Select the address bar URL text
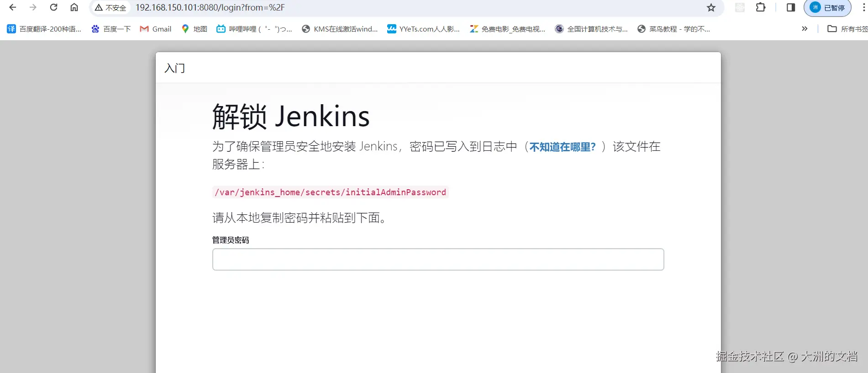This screenshot has width=868, height=373. [x=210, y=8]
